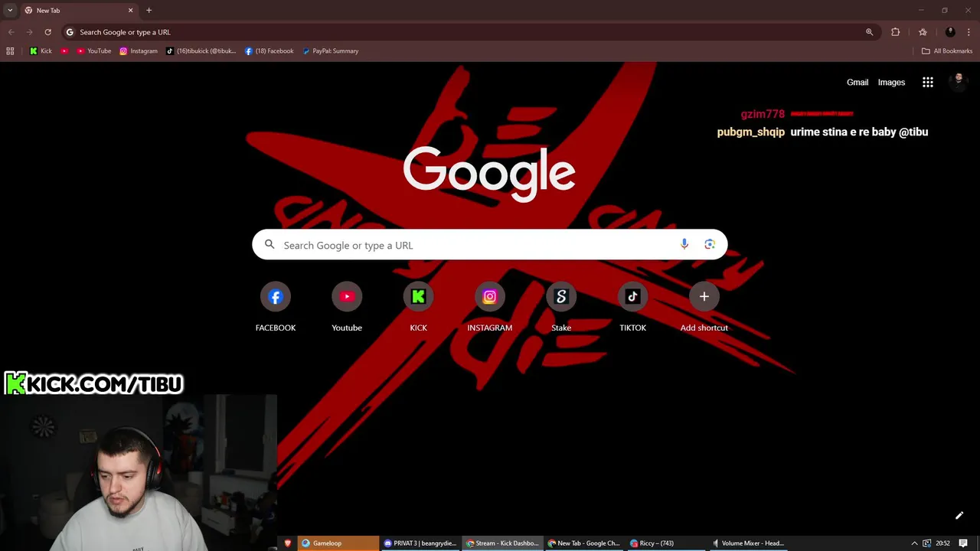Open the INSTAGRAM shortcut tile

(490, 306)
